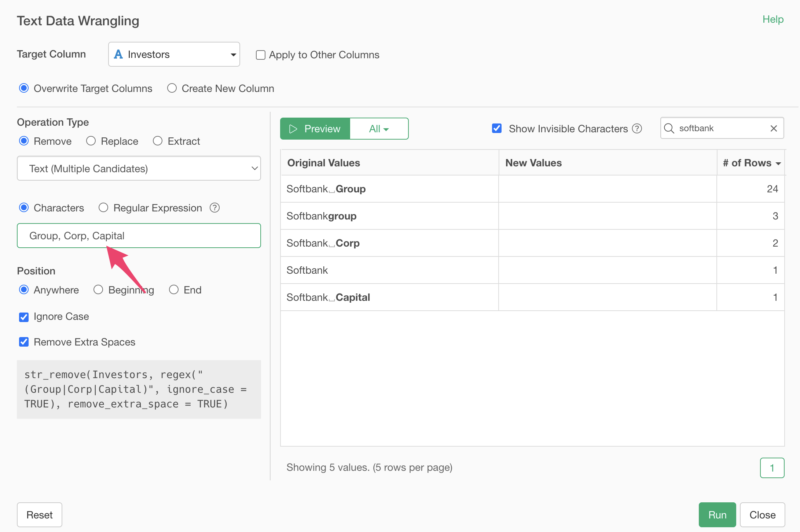Click the Preview button

(x=315, y=129)
